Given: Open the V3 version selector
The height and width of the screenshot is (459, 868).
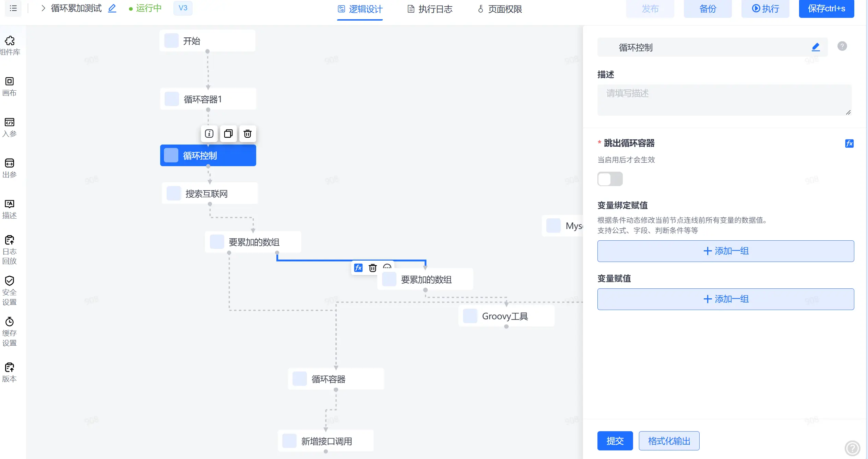Looking at the screenshot, I should (183, 8).
